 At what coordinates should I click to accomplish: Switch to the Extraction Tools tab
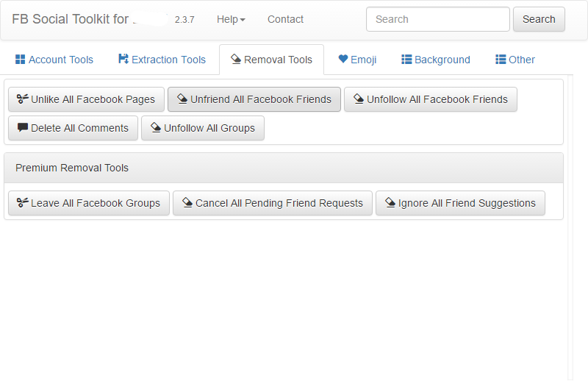point(162,60)
